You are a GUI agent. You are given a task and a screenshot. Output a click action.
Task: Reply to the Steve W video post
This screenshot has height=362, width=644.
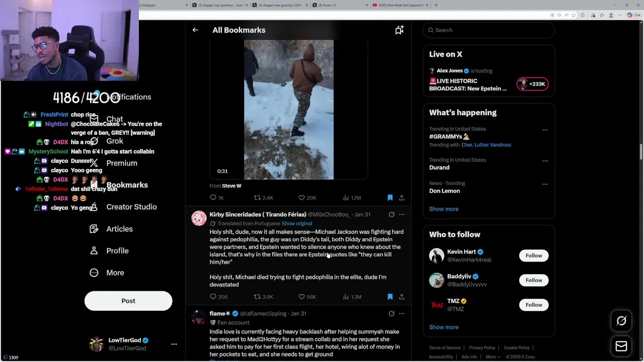pos(217,198)
